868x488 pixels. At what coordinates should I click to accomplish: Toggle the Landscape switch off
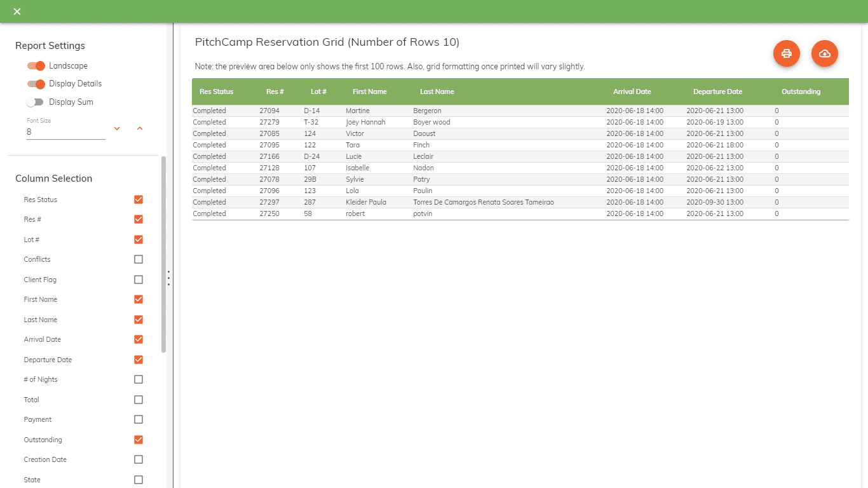coord(36,66)
